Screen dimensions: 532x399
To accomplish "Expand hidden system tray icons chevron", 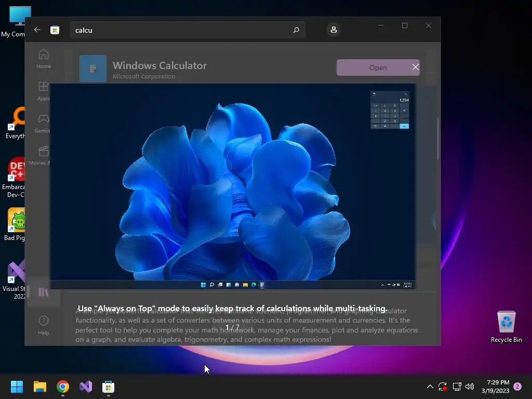I will click(x=430, y=387).
